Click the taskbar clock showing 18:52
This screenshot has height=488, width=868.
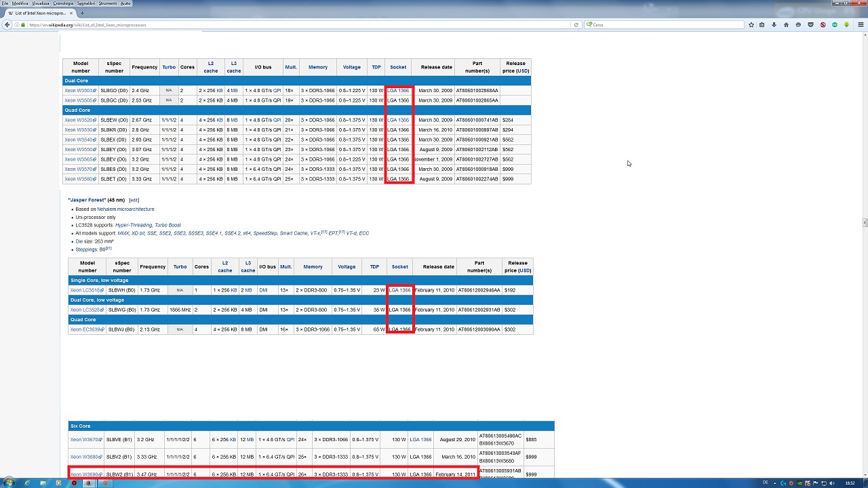click(850, 483)
